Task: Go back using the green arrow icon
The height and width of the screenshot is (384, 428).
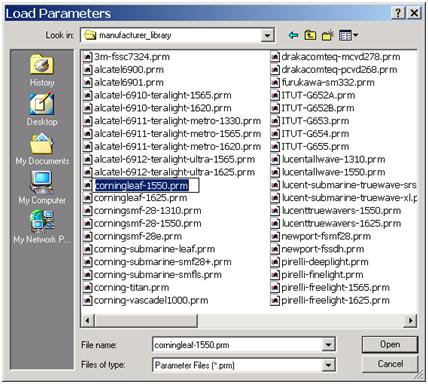Action: click(293, 35)
